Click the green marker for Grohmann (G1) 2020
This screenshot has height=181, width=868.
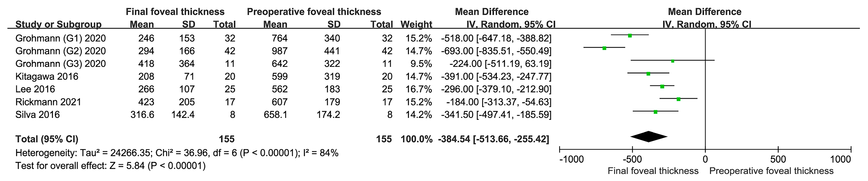click(629, 35)
